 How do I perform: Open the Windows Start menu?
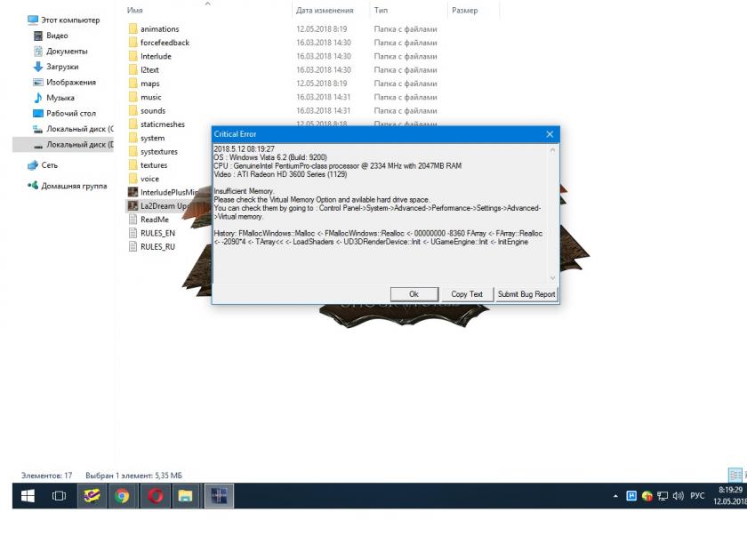pyautogui.click(x=28, y=496)
